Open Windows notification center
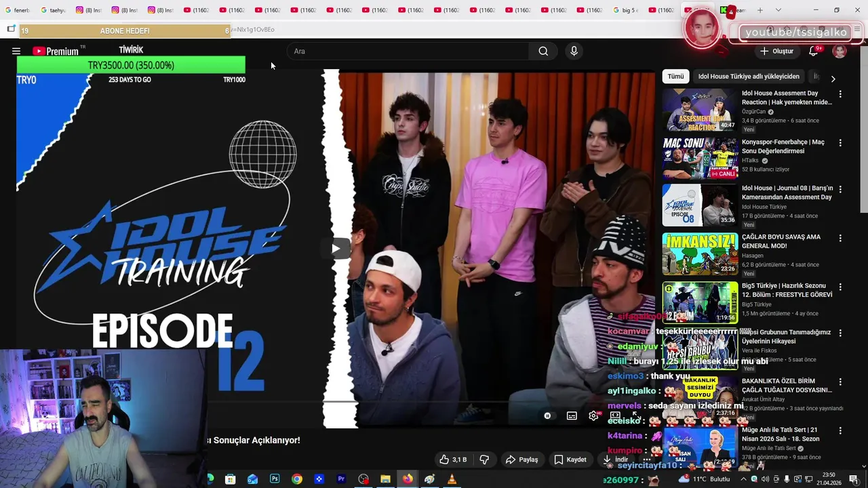The width and height of the screenshot is (868, 488). [854, 479]
